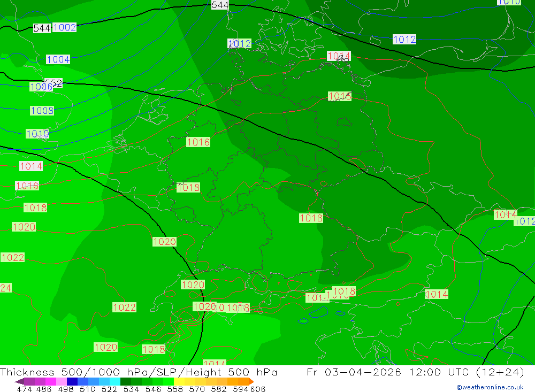Click legend value '582'
Image resolution: width=535 pixels, height=392 pixels.
[x=219, y=389]
